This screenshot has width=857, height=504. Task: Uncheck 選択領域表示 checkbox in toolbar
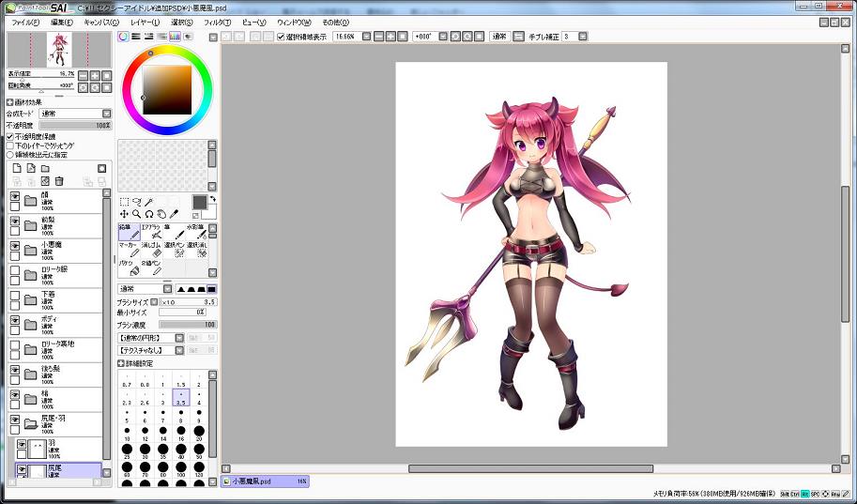[282, 37]
